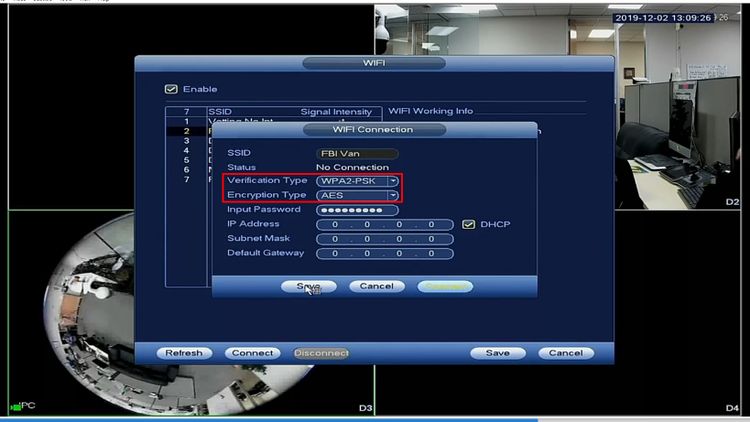This screenshot has width=750, height=422.
Task: Click the Default Gateway field
Action: (385, 253)
